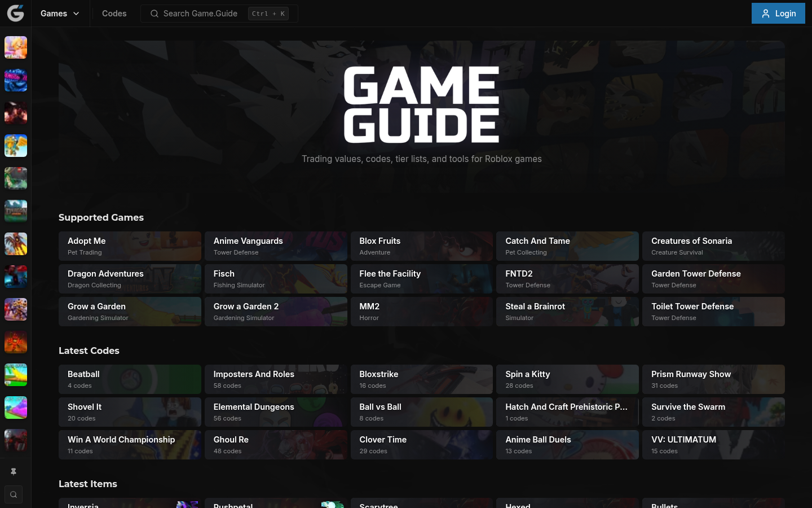Open Blox Fruits Adventure card
The image size is (812, 508).
[422, 246]
